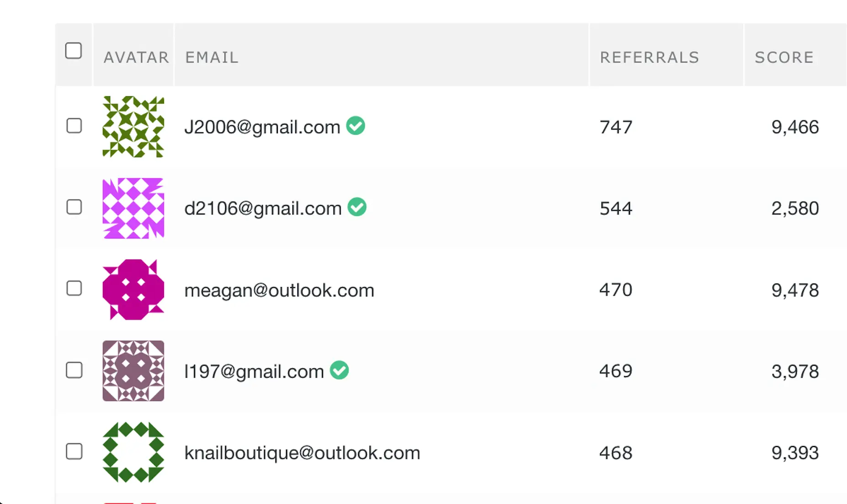Click dark green avatar for knailboutique@outlook.com
The image size is (847, 504).
(x=133, y=452)
